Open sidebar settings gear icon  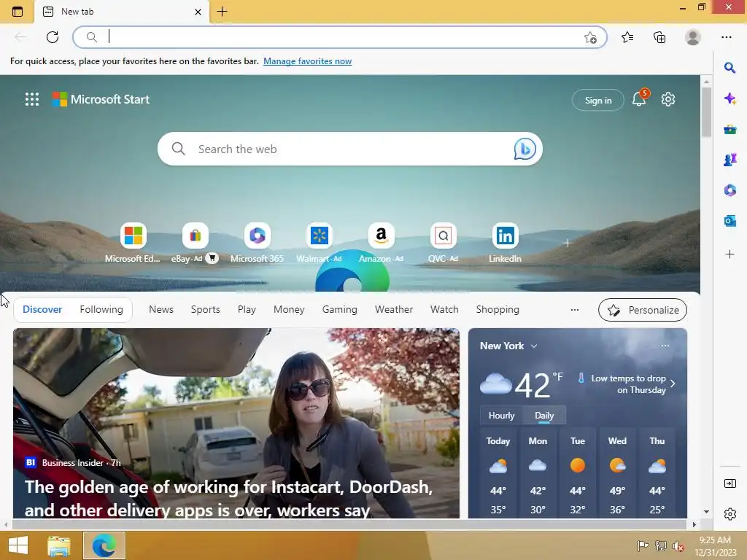(729, 514)
